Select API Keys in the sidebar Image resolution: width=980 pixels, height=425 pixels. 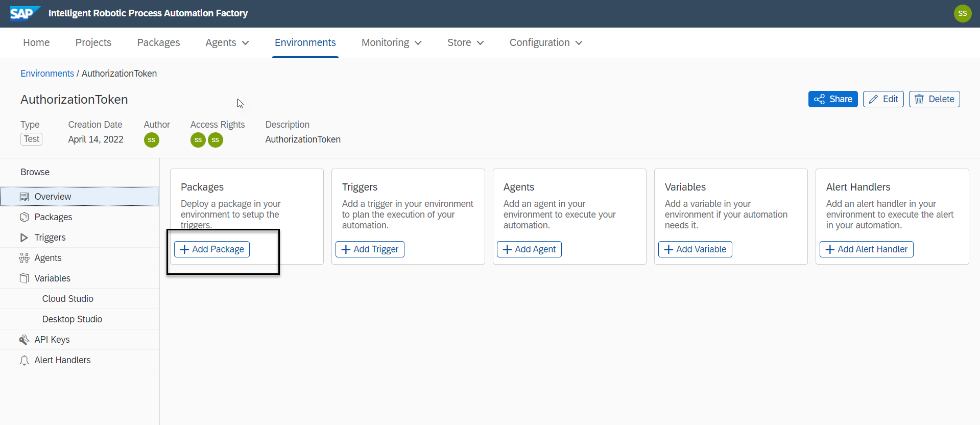(x=80, y=340)
